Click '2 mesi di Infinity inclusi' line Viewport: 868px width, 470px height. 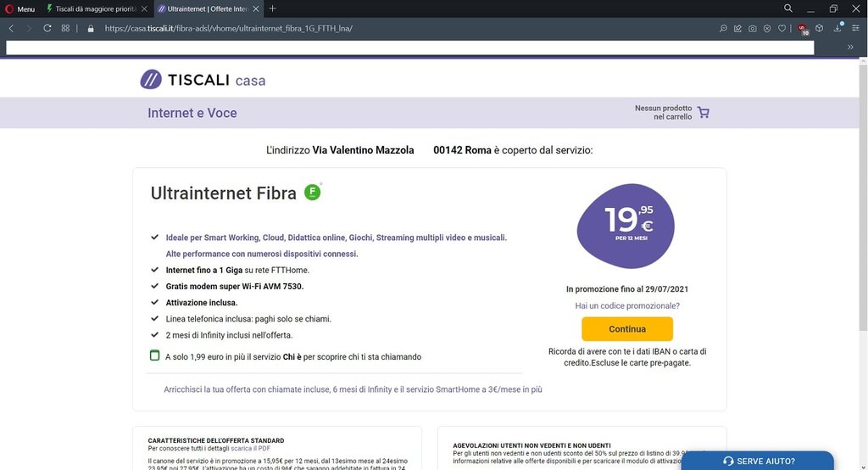coord(229,335)
